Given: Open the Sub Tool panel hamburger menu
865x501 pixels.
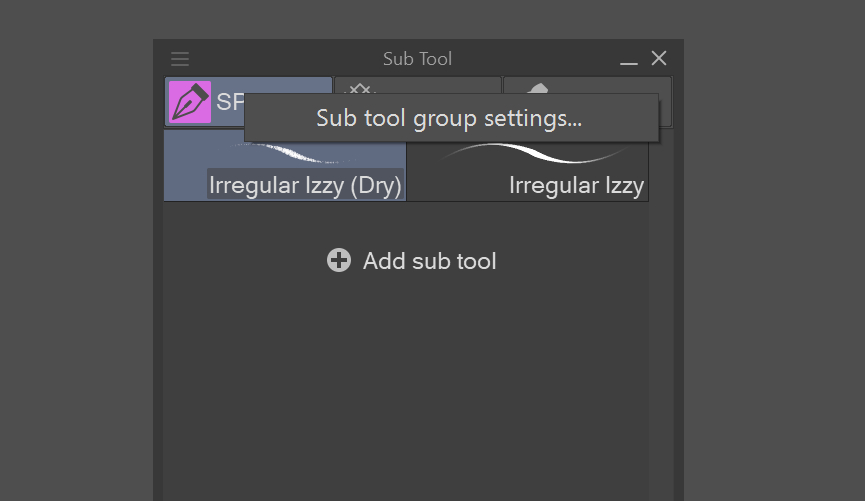Looking at the screenshot, I should 180,59.
